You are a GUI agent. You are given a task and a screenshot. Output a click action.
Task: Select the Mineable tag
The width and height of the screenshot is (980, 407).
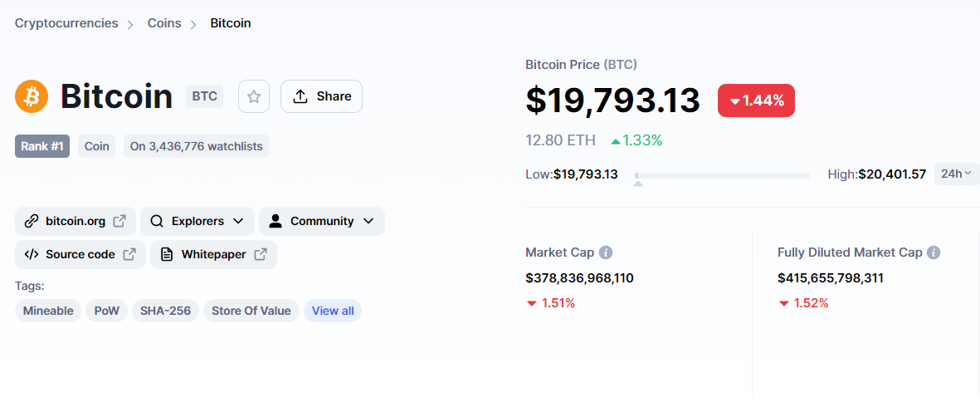tap(48, 311)
